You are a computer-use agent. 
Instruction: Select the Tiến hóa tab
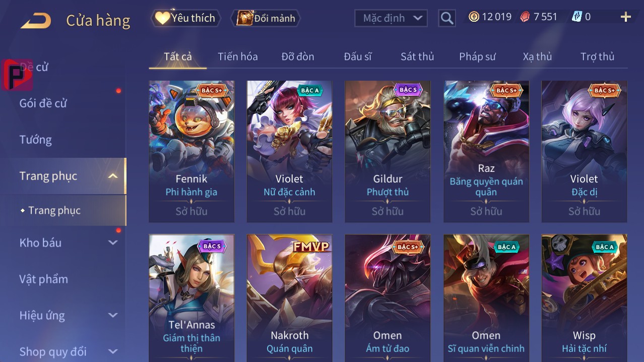coord(237,56)
